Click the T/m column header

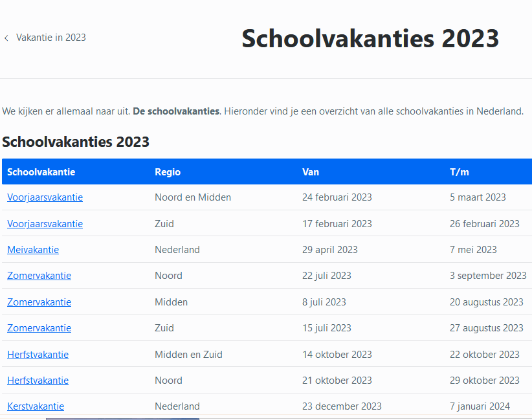(x=460, y=172)
